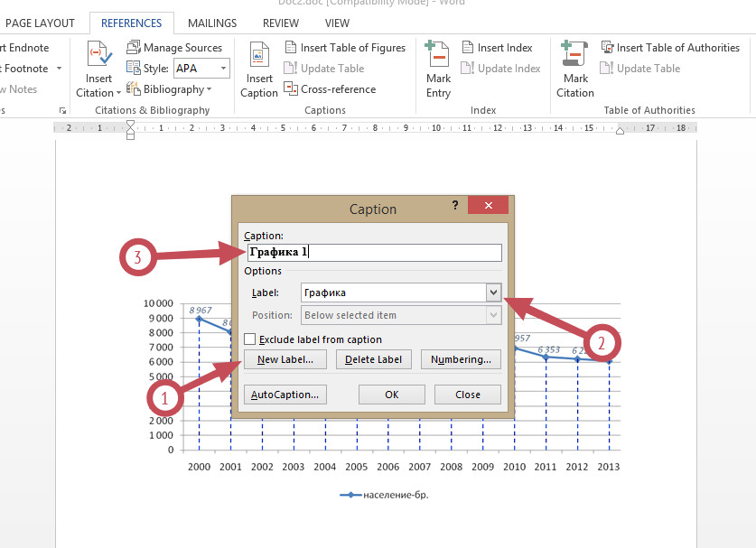Click the Insert Caption icon

tap(259, 54)
